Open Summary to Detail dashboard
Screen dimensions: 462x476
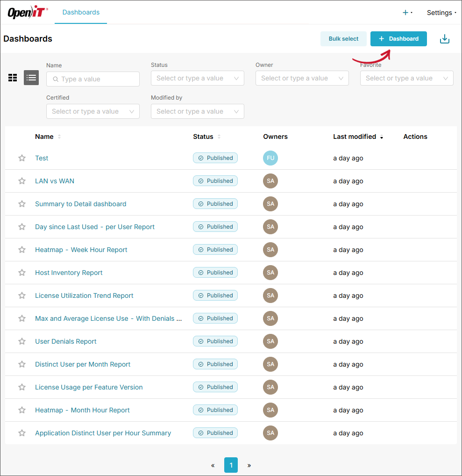tap(81, 204)
